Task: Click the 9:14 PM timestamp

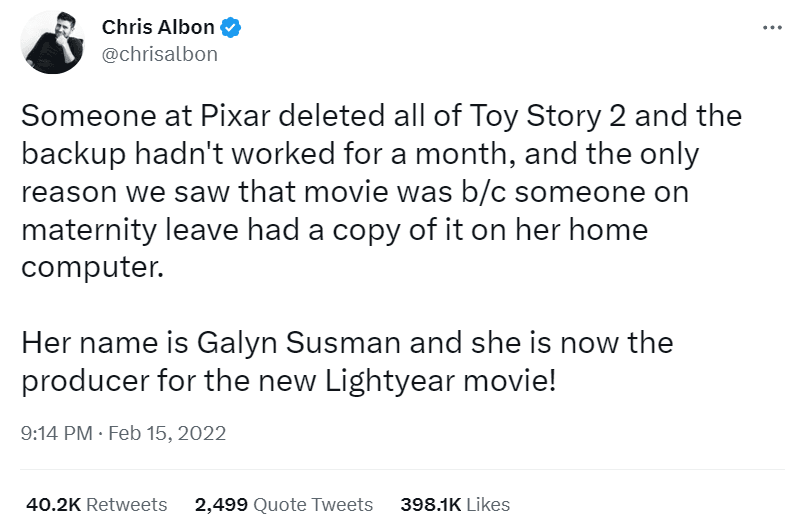Action: click(57, 433)
